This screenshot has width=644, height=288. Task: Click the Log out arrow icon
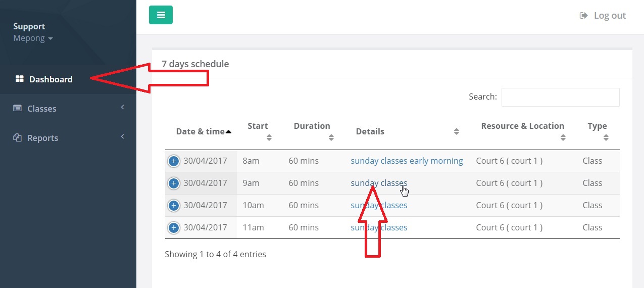point(584,16)
